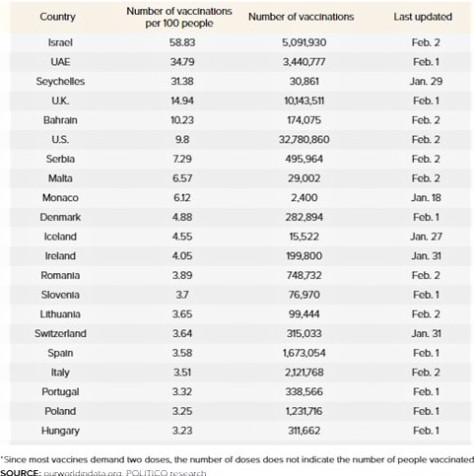This screenshot has width=474, height=476.
Task: Click the 'Last updated' column header
Action: point(423,17)
